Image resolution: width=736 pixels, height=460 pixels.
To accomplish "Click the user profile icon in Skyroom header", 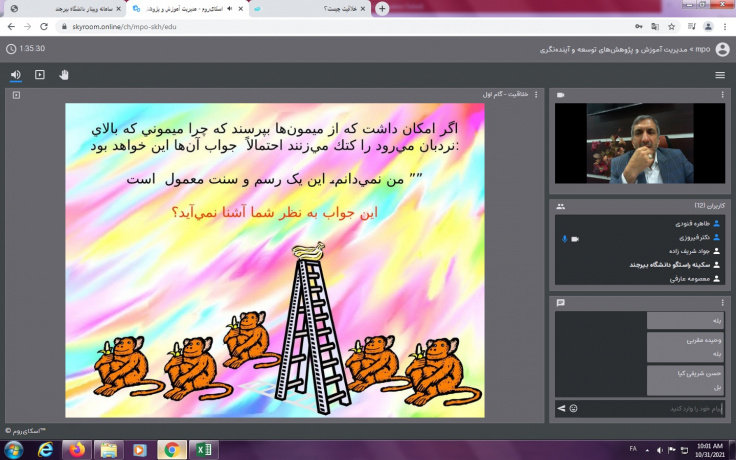I will [x=722, y=48].
